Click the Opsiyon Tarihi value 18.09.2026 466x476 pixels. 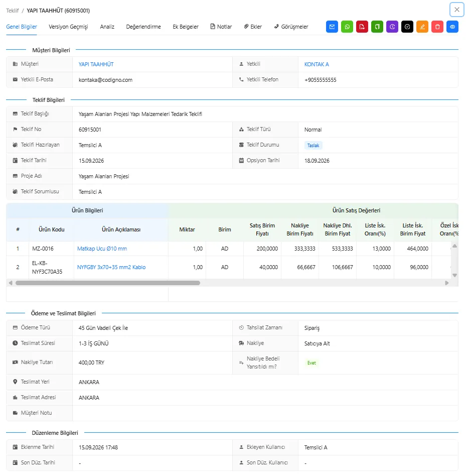click(x=317, y=161)
